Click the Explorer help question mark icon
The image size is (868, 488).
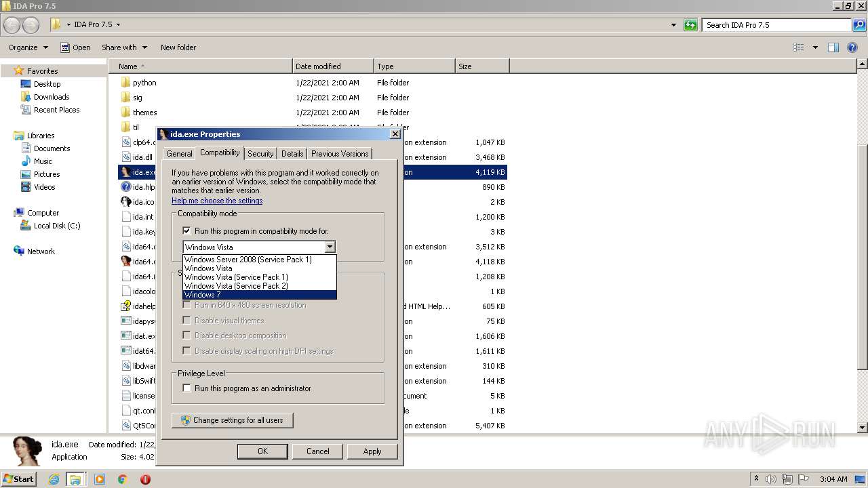tap(853, 47)
